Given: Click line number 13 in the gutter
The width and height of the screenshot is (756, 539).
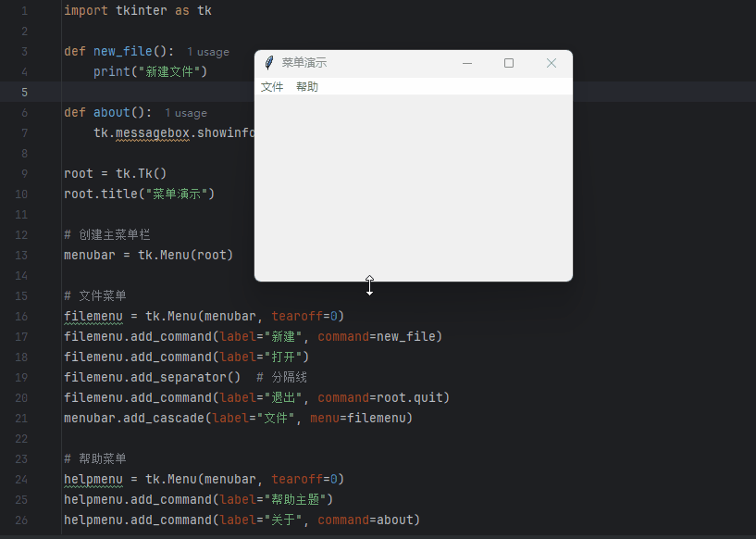Looking at the screenshot, I should click(21, 256).
